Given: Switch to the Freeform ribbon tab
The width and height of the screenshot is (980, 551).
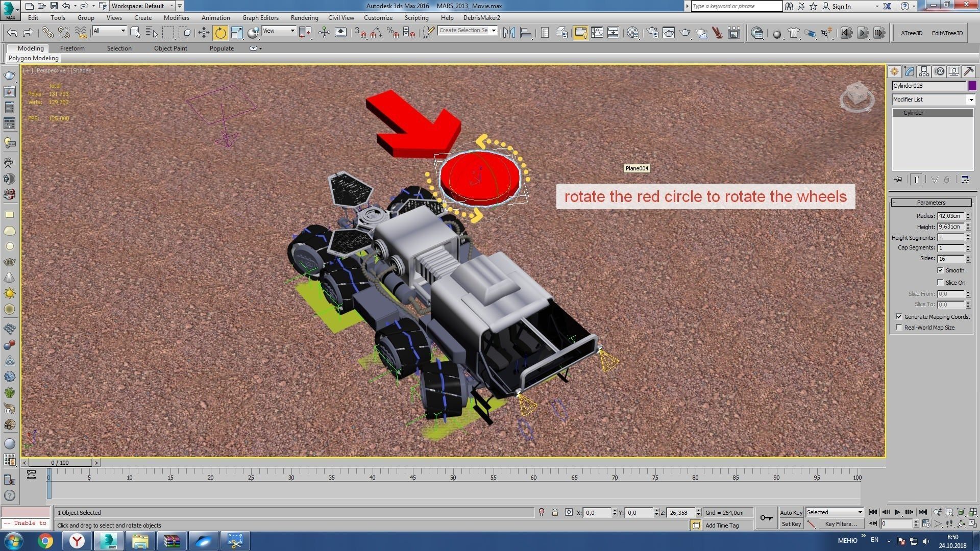Looking at the screenshot, I should pos(72,48).
